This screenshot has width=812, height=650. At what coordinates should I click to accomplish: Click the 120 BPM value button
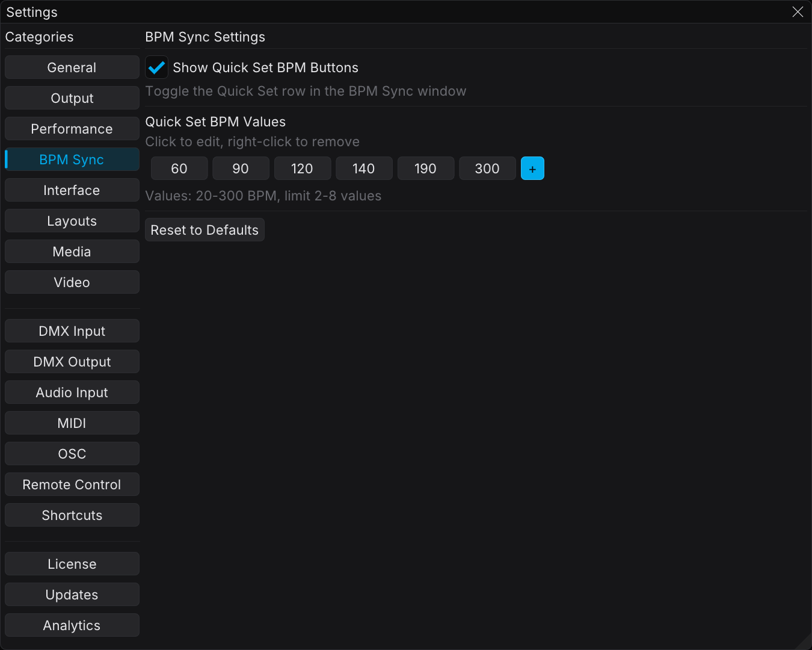coord(303,169)
